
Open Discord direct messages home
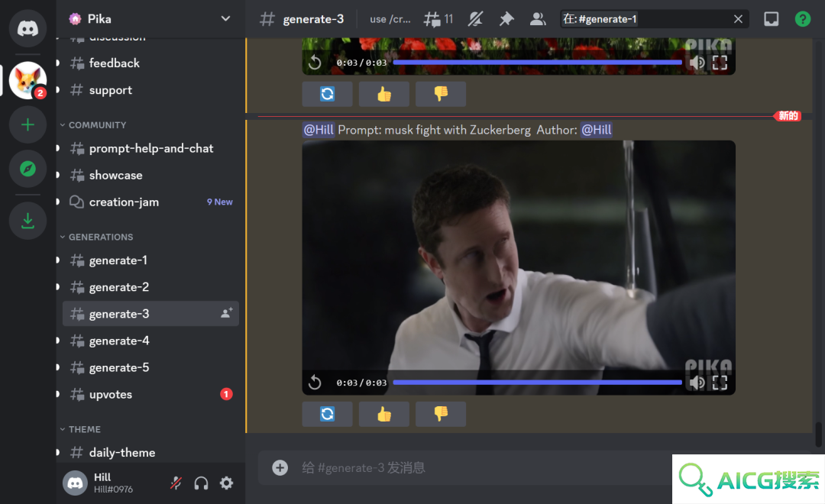pos(28,28)
